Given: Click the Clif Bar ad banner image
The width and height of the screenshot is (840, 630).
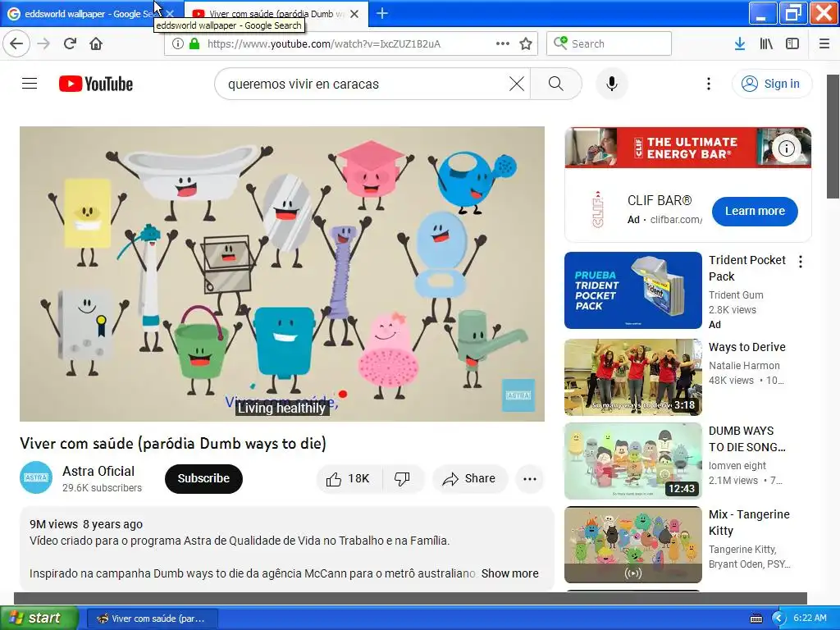Looking at the screenshot, I should pos(688,148).
